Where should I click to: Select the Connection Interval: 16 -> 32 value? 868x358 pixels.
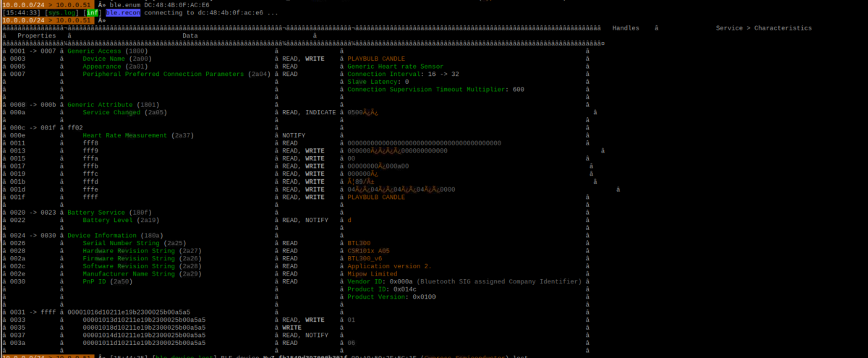404,74
